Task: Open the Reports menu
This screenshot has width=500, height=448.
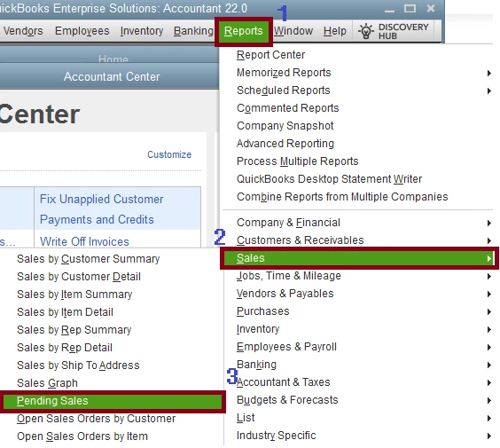Action: click(243, 31)
